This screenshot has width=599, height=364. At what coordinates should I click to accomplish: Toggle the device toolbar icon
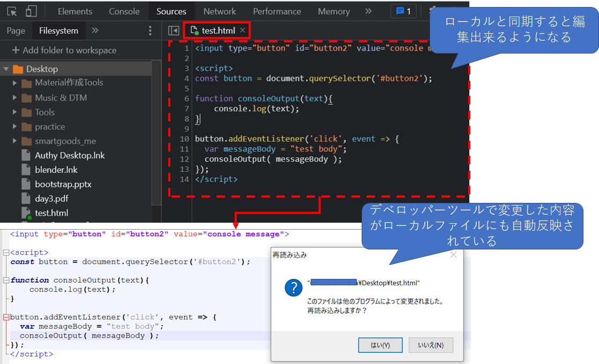31,11
